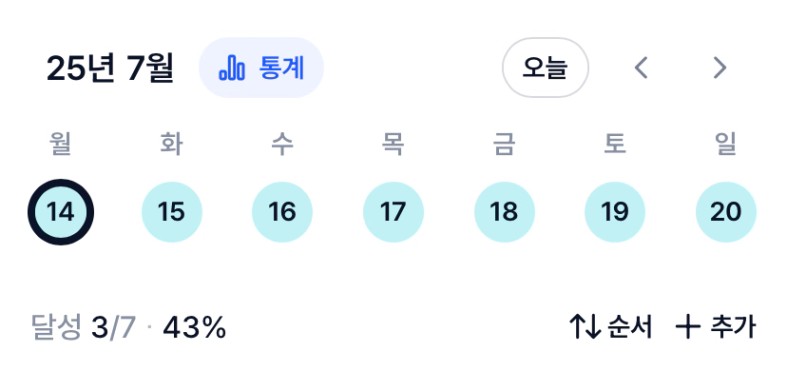Go to previous week with left chevron

click(x=641, y=67)
